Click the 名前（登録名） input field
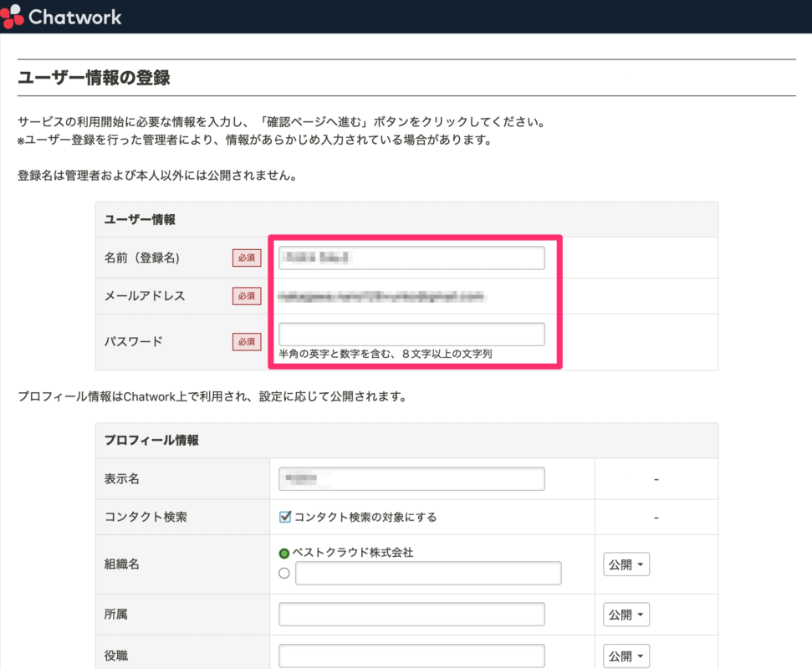The image size is (812, 669). coord(411,258)
